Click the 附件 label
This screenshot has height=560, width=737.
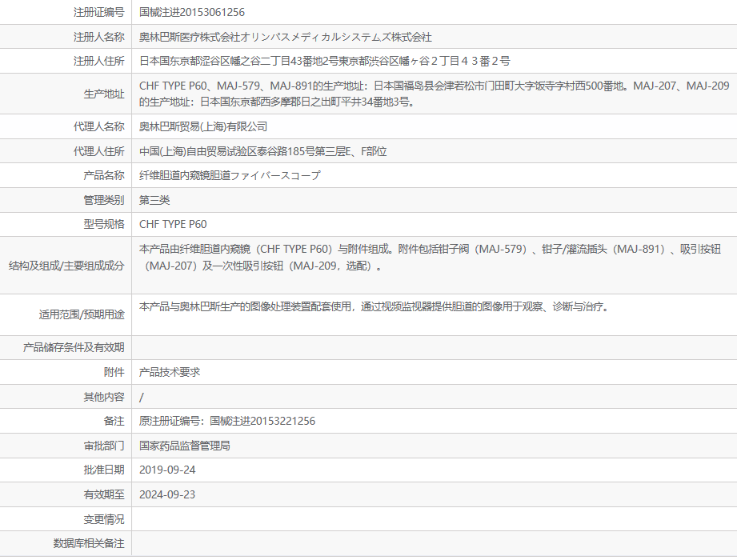click(x=114, y=372)
